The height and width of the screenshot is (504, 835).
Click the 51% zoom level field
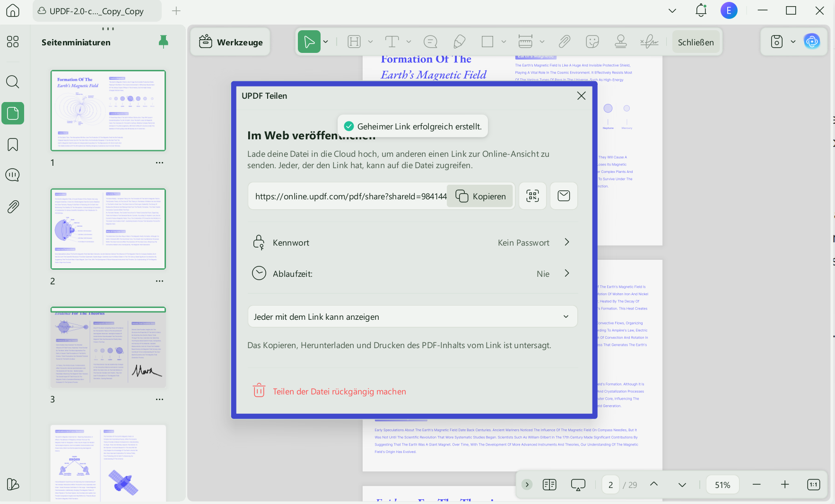pyautogui.click(x=722, y=485)
